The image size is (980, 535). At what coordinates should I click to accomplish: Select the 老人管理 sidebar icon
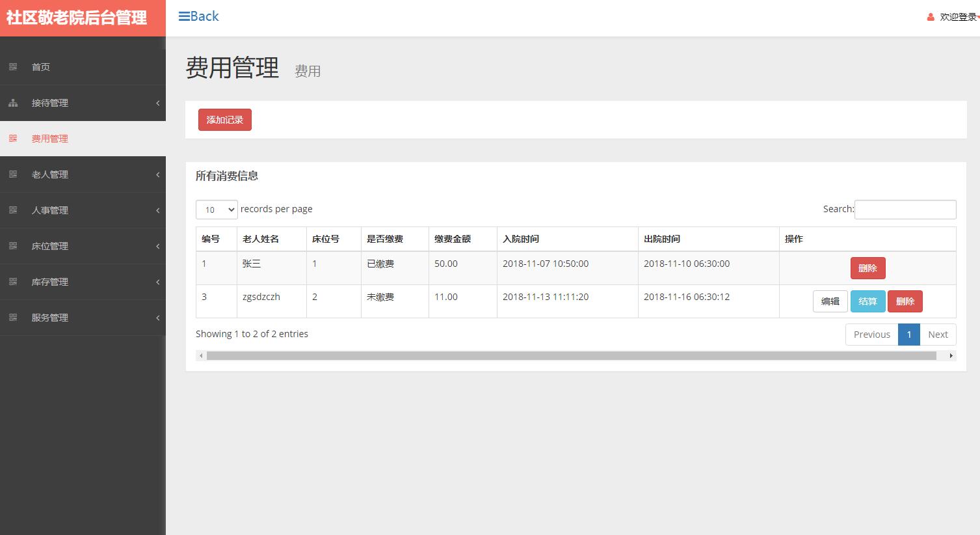coord(12,174)
